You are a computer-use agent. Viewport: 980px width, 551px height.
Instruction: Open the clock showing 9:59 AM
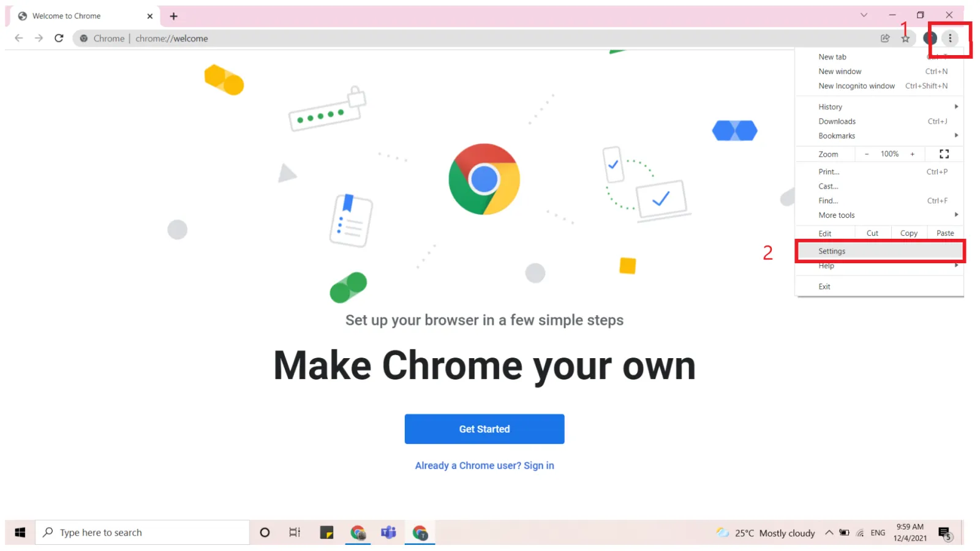(910, 533)
